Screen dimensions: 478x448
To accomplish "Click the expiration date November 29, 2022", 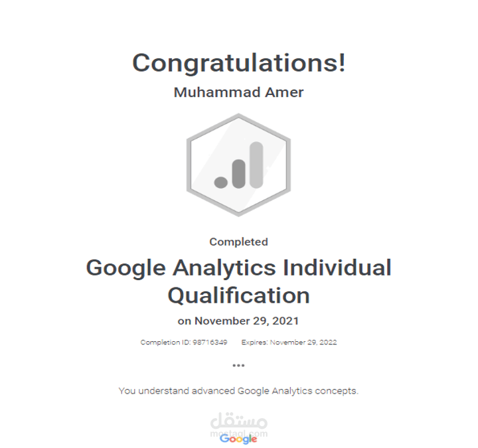I will coord(303,342).
